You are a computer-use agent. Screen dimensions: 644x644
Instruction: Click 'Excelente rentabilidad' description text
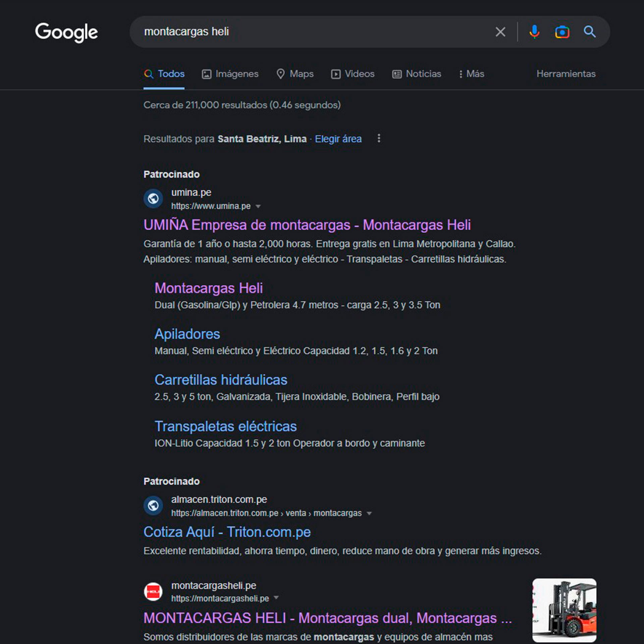[342, 551]
